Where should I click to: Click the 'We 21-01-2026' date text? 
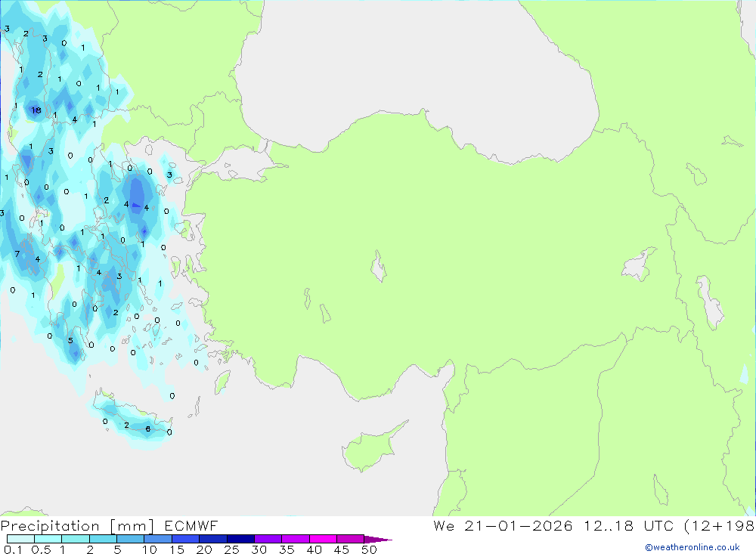503,525
